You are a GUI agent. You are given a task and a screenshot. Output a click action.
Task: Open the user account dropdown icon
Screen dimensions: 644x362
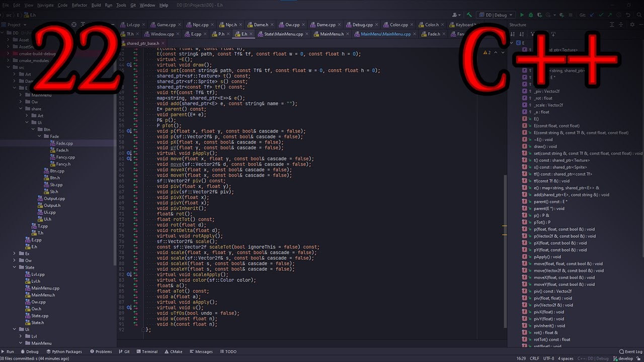point(457,15)
